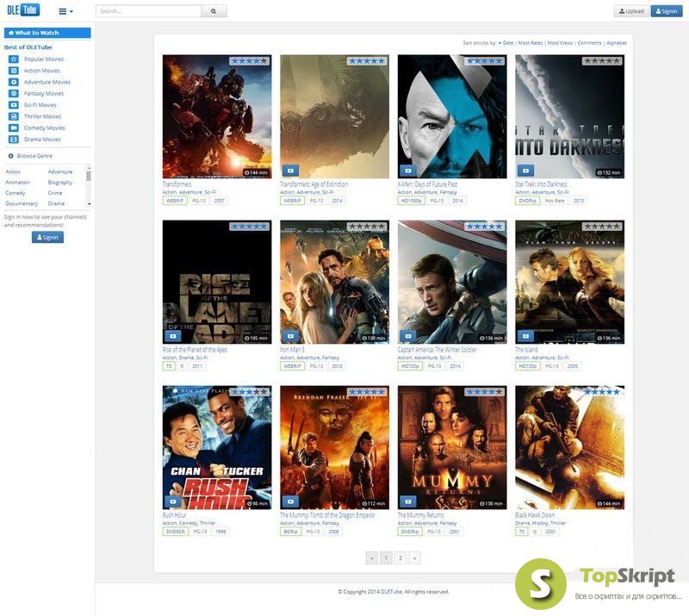Click the Popular Movies star icon

pyautogui.click(x=14, y=59)
